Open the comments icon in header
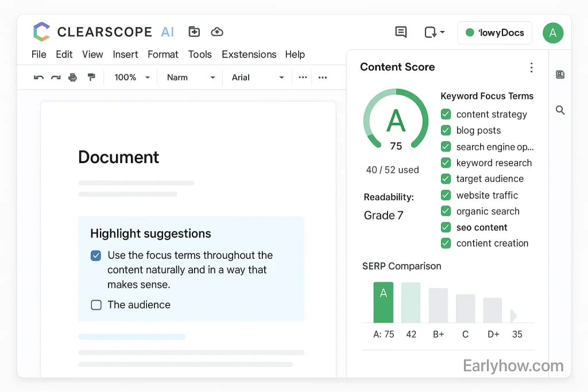 (401, 32)
